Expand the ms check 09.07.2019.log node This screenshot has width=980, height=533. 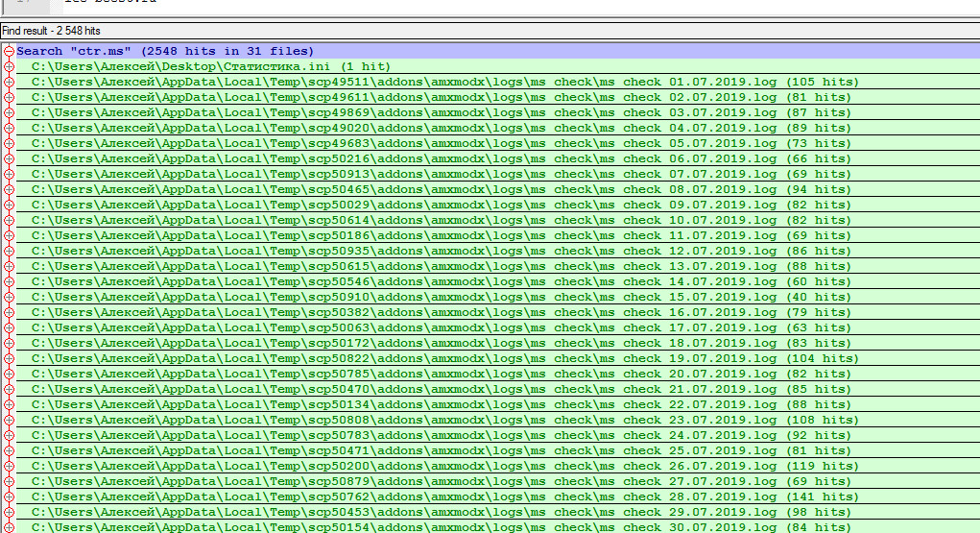[9, 206]
